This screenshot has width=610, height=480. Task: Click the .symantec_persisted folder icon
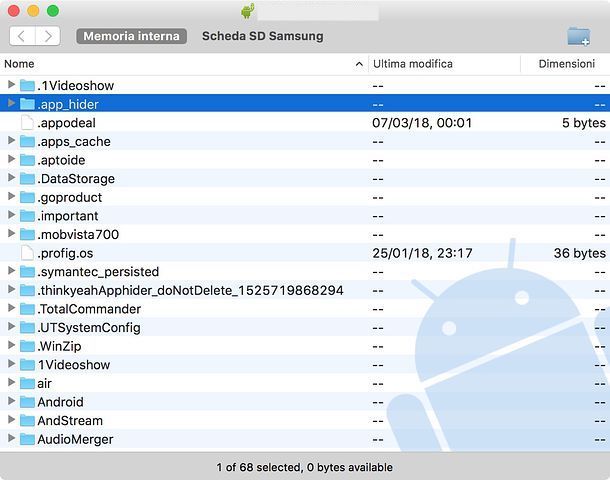pos(27,272)
